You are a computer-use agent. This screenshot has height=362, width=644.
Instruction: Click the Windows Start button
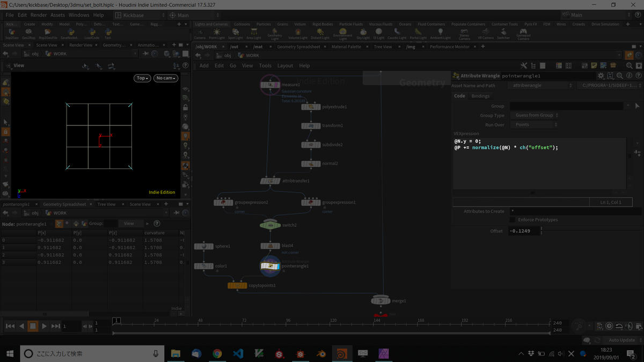(10, 353)
